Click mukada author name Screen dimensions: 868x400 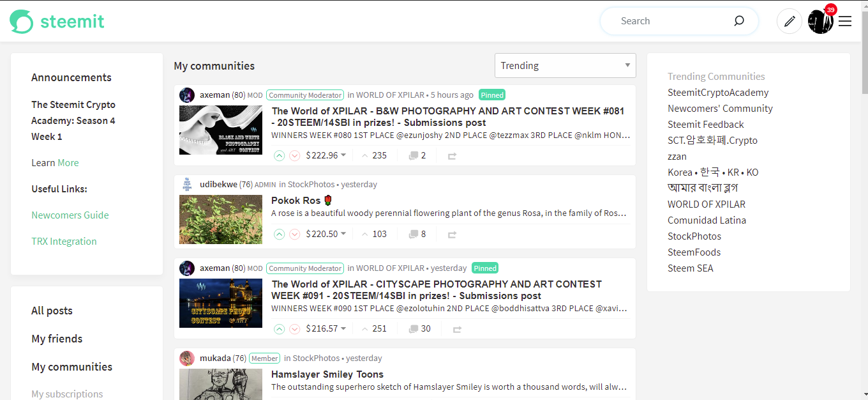click(215, 358)
